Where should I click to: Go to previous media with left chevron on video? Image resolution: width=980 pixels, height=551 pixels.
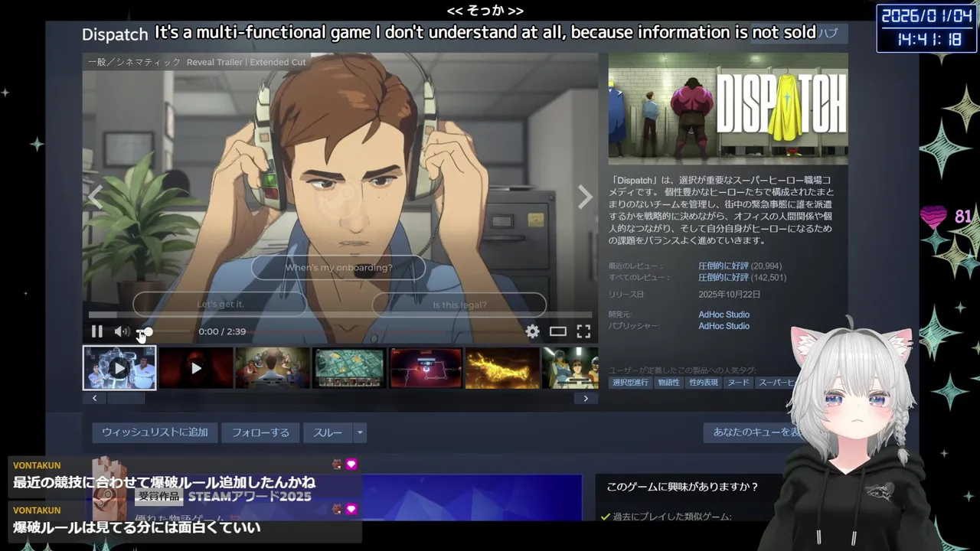pos(95,197)
